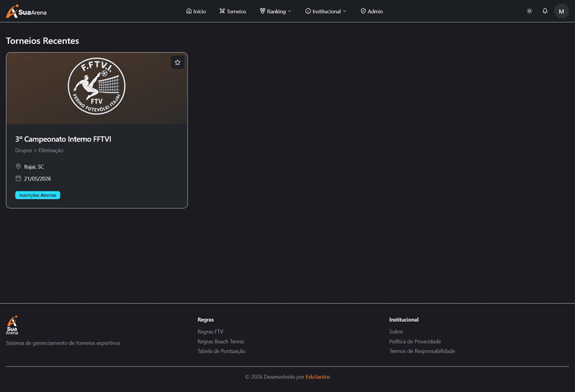This screenshot has height=392, width=575.
Task: Click the location pin icon by Itajaí
Action: [x=18, y=167]
